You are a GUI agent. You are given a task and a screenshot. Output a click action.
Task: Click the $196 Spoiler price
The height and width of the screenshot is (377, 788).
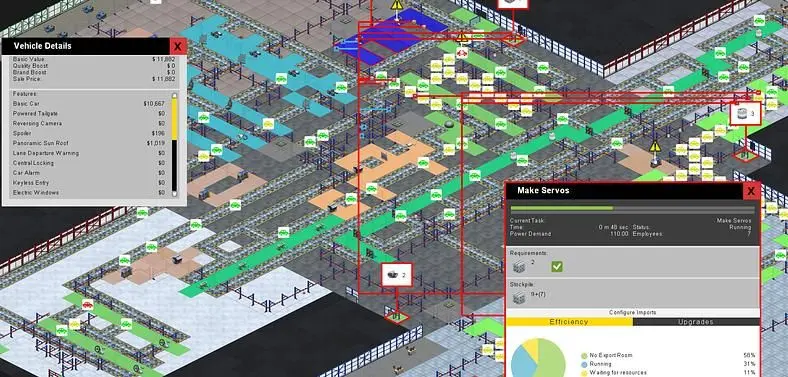tap(158, 133)
